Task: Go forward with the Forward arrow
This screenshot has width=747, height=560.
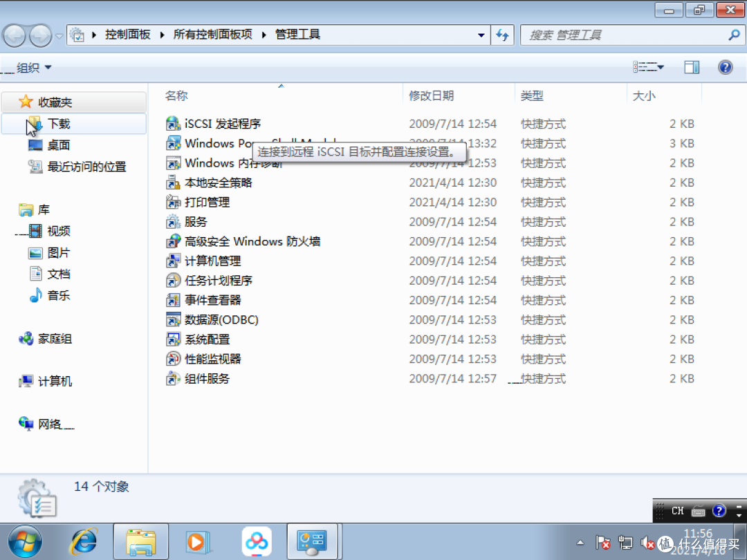Action: (41, 35)
